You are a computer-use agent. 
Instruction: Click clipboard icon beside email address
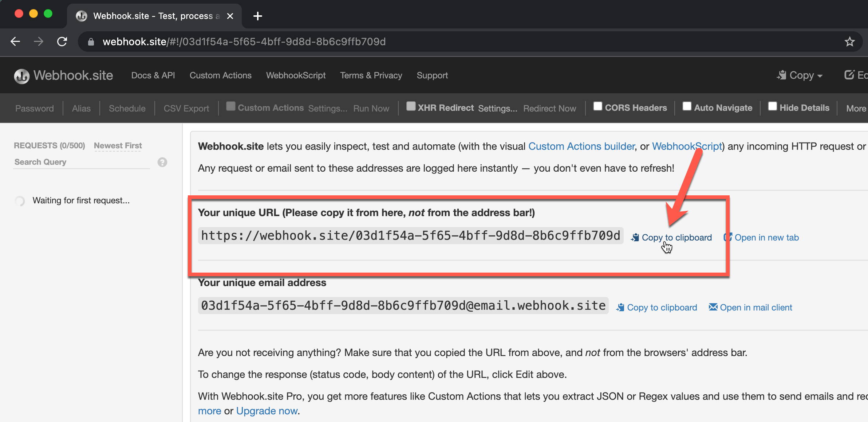(620, 308)
